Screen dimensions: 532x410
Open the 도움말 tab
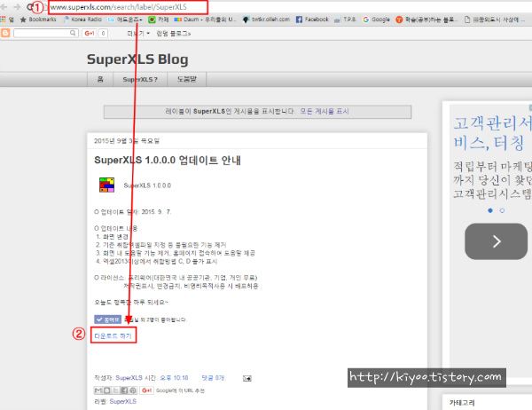186,79
